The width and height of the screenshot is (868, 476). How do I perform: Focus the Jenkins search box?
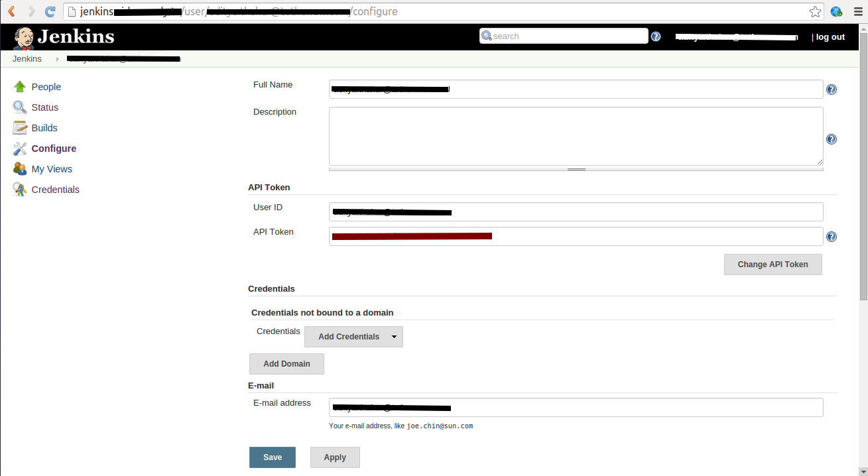point(564,36)
